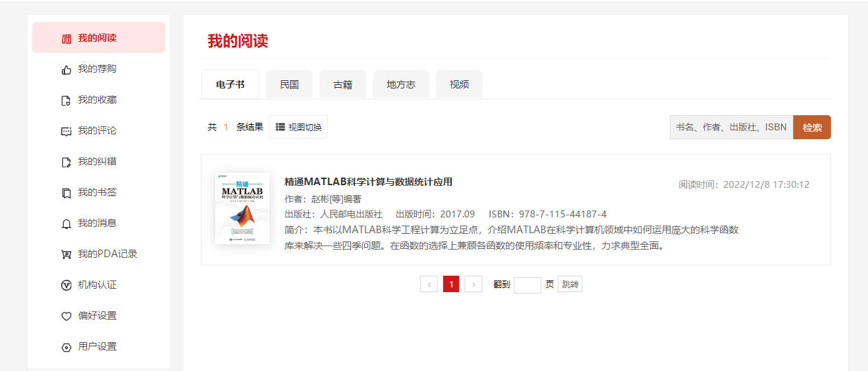This screenshot has height=371, width=868.
Task: Click the 我的纠错 edit document icon
Action: (x=67, y=162)
